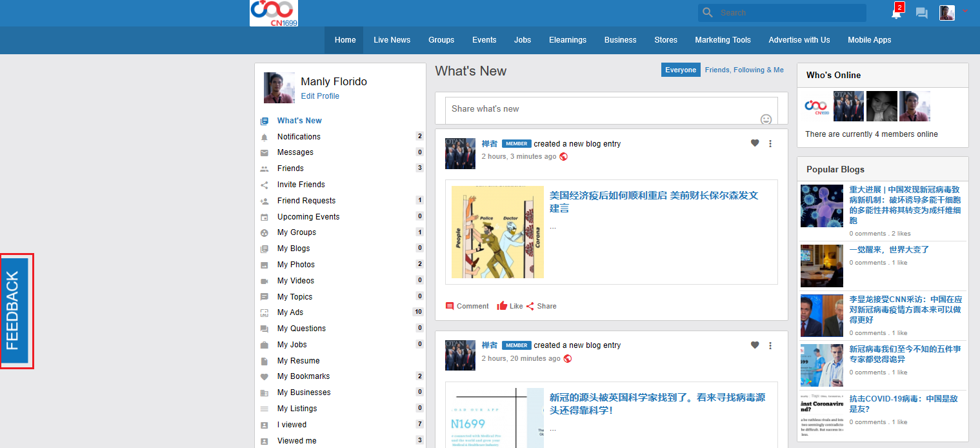Open My Bookmarks in sidebar
This screenshot has height=448, width=980.
[x=303, y=376]
